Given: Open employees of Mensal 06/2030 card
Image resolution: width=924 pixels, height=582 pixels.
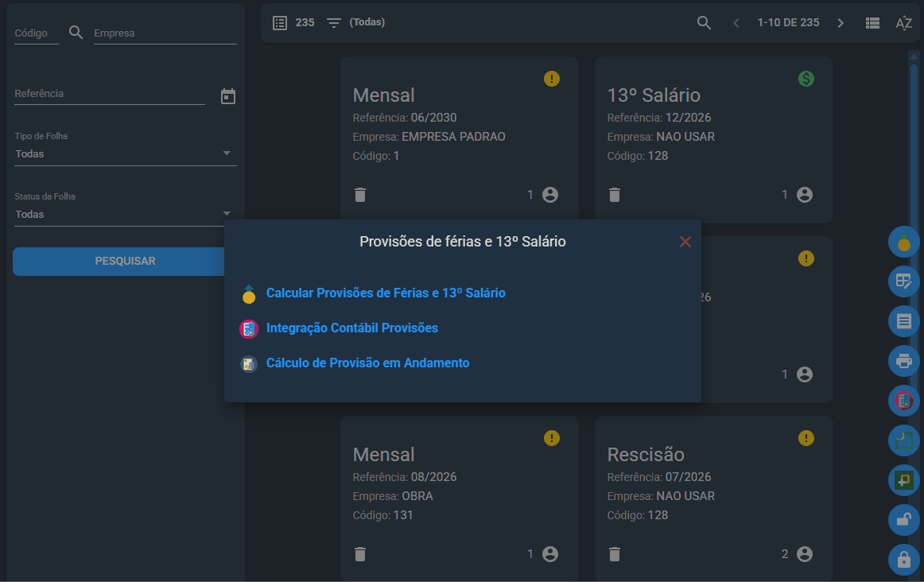Looking at the screenshot, I should pyautogui.click(x=549, y=195).
